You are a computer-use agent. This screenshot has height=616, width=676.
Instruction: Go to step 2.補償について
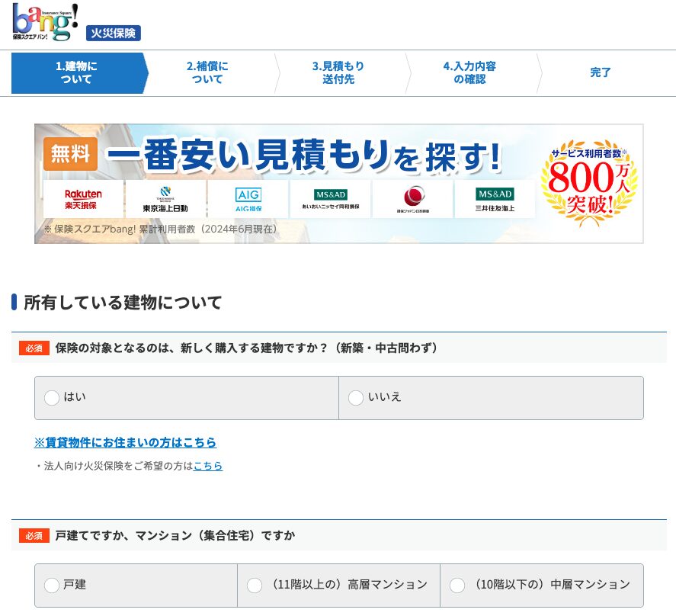tap(207, 73)
